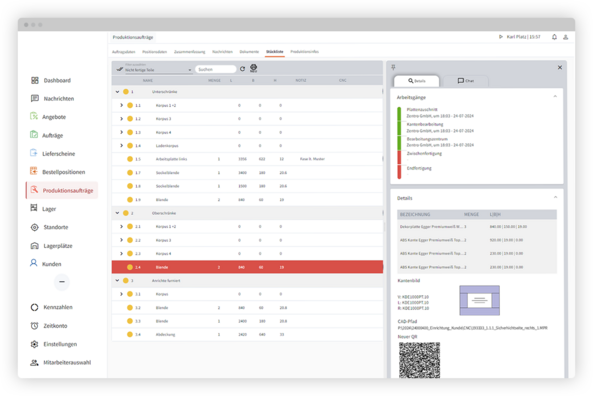Click the yellow status dot of row 1.5
Screen dimensions: 593x396
[x=130, y=159]
